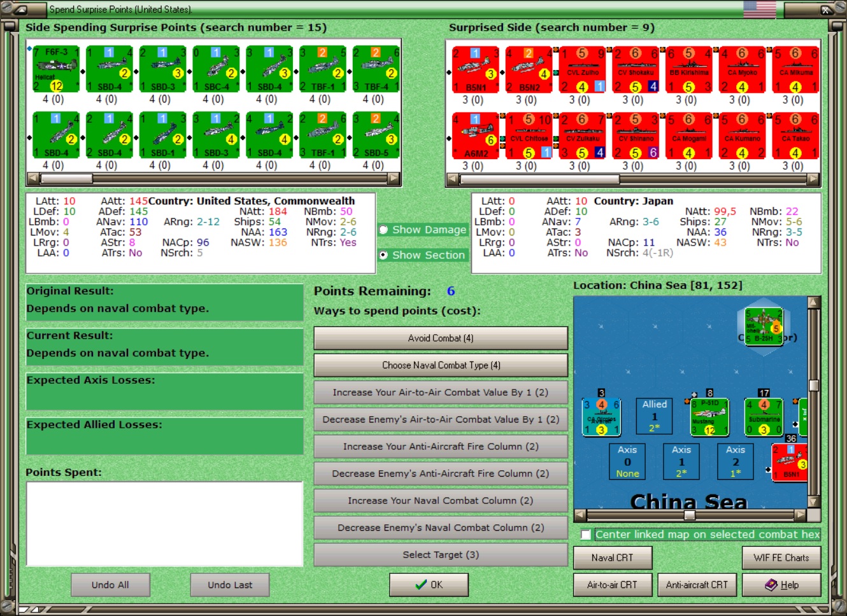
Task: Click the B-25H Mitchell bomber on the map
Action: tap(763, 326)
